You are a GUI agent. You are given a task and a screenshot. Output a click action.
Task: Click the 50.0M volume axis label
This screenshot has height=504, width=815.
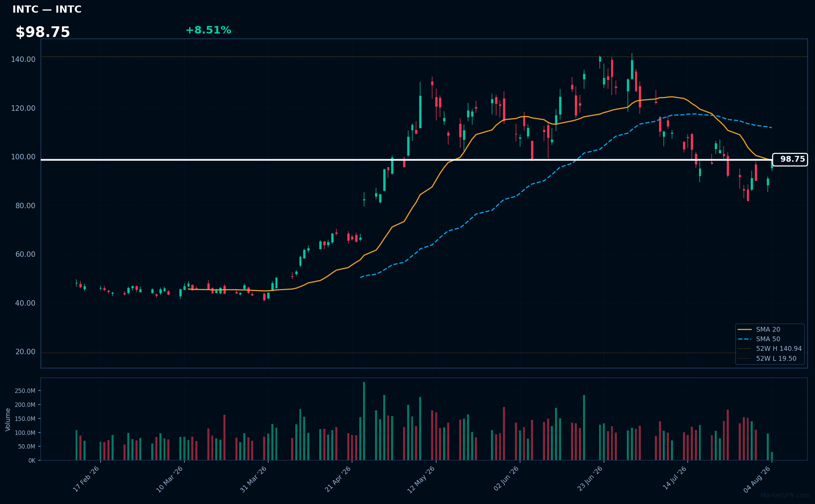click(27, 447)
